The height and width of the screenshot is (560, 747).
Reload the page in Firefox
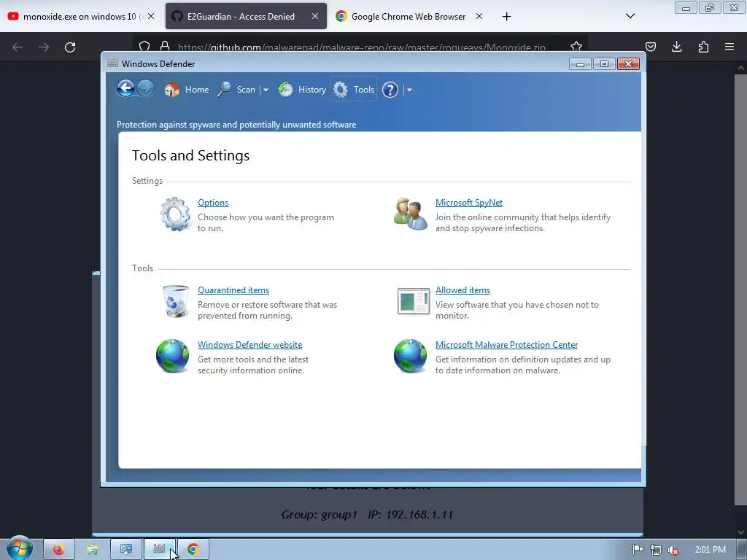click(x=70, y=47)
